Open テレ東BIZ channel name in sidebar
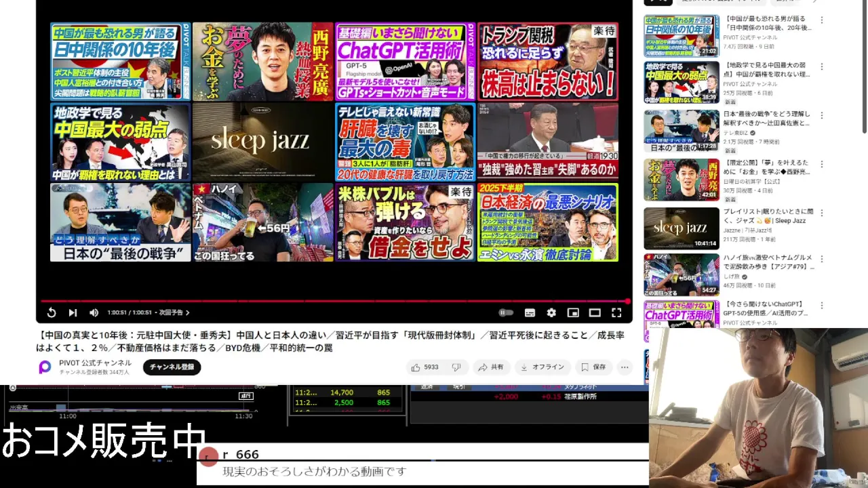Image resolution: width=868 pixels, height=488 pixels. [x=735, y=133]
